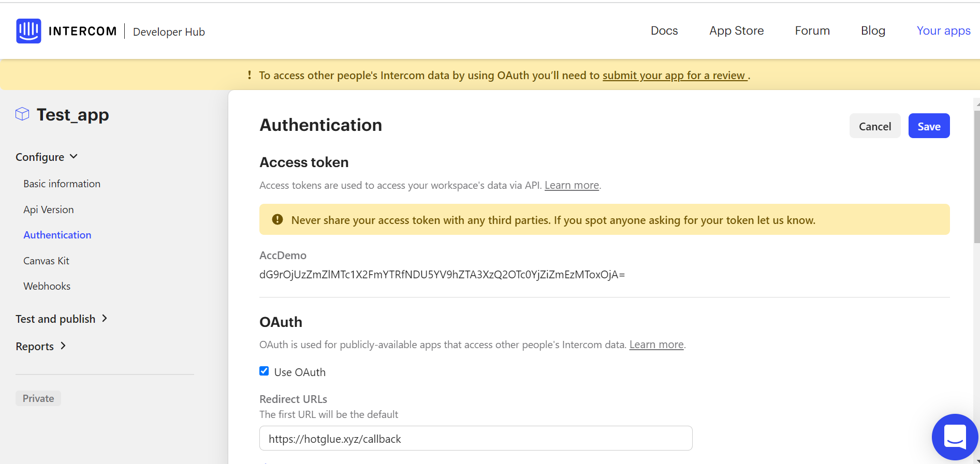This screenshot has width=980, height=464.
Task: Click the warning icon in access token notice
Action: click(x=277, y=219)
